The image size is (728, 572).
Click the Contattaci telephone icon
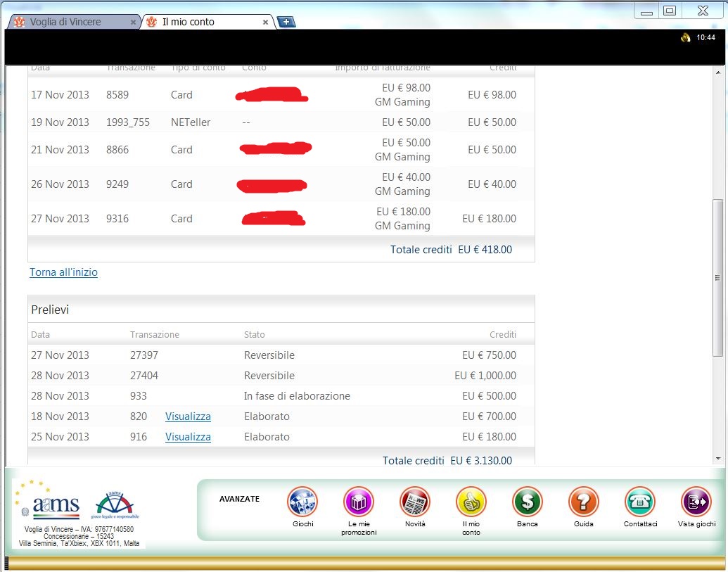640,502
